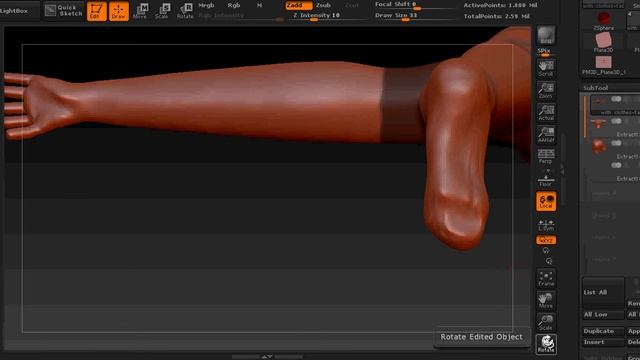Select the Move tool in top toolbar
Screen dimensions: 640x360
click(140, 11)
